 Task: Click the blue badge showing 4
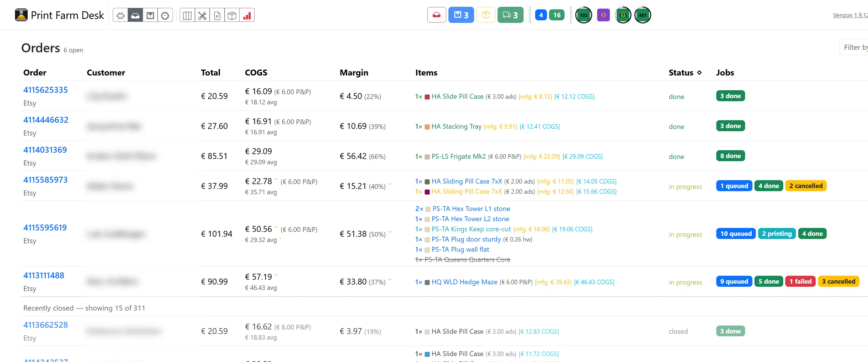(541, 15)
